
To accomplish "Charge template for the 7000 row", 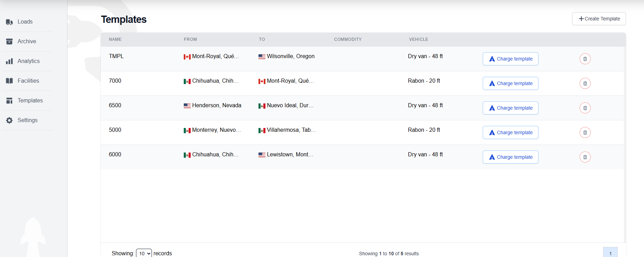I will point(510,83).
